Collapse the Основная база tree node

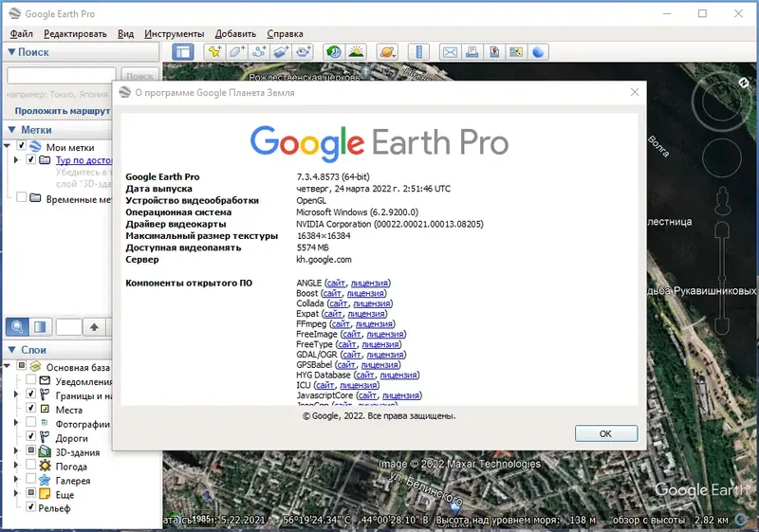(x=8, y=366)
